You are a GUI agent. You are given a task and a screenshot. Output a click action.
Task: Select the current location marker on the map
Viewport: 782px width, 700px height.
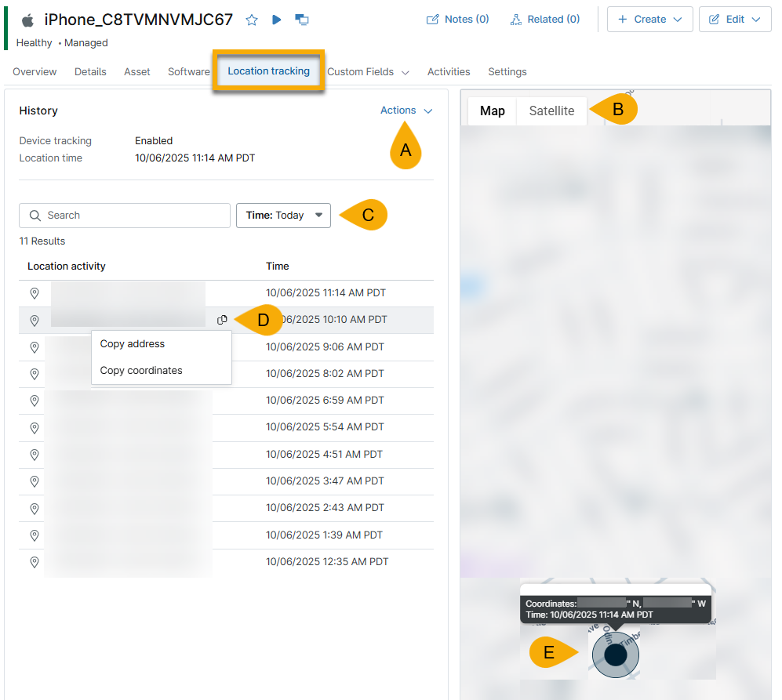click(x=614, y=655)
